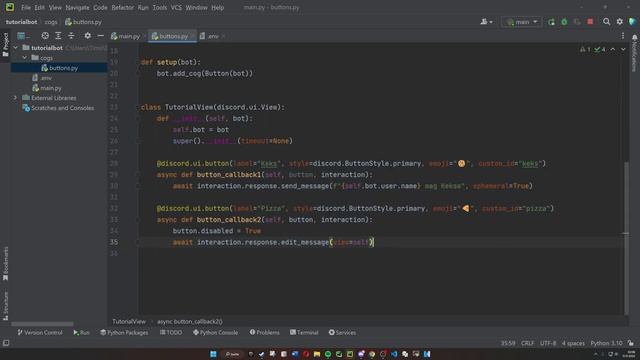Click line 28 number in editor gutter
The width and height of the screenshot is (640, 360).
coord(114,163)
